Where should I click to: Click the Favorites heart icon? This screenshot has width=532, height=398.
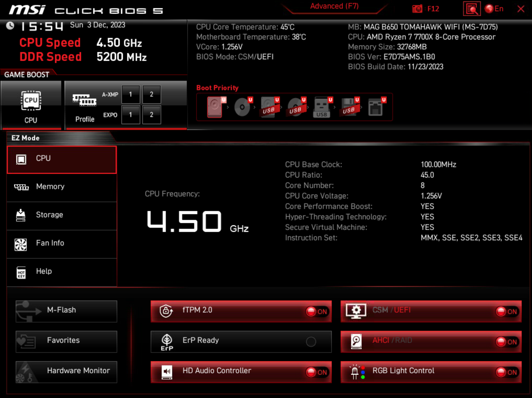coord(26,341)
